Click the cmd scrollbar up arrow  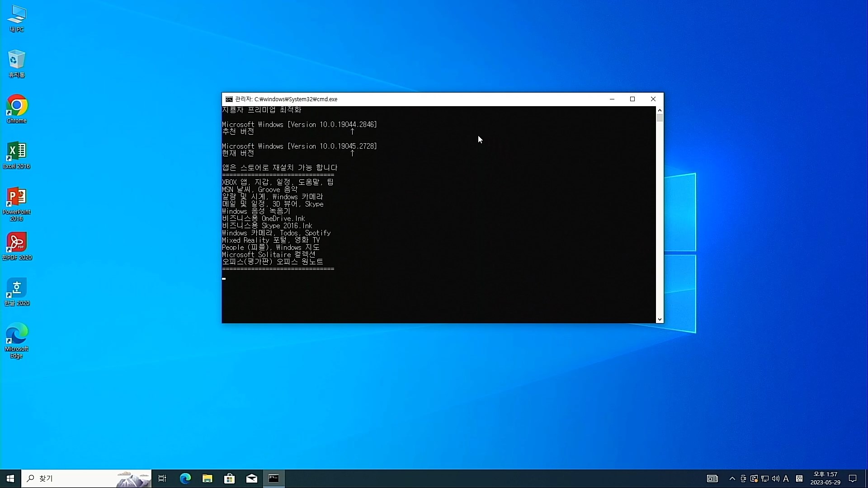click(660, 110)
